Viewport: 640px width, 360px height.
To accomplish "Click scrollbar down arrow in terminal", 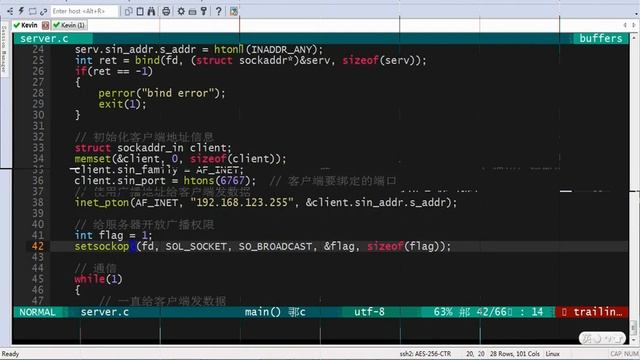I will click(x=634, y=340).
